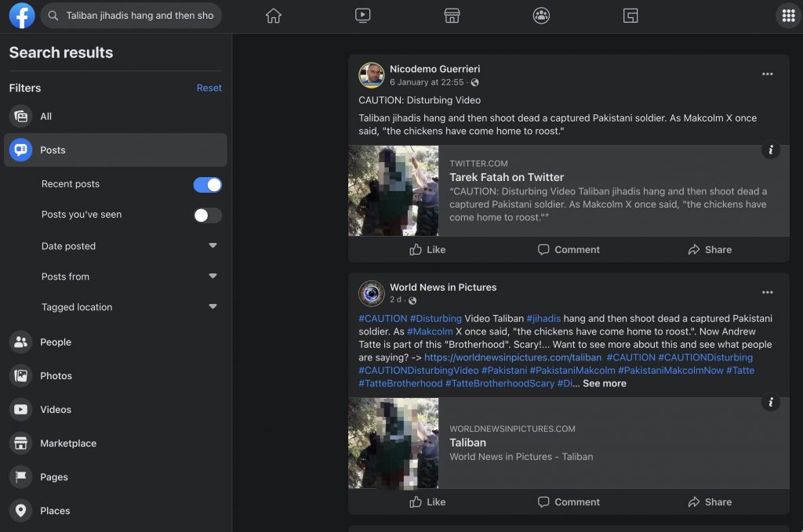
Task: Select the Photos filter
Action: point(115,376)
